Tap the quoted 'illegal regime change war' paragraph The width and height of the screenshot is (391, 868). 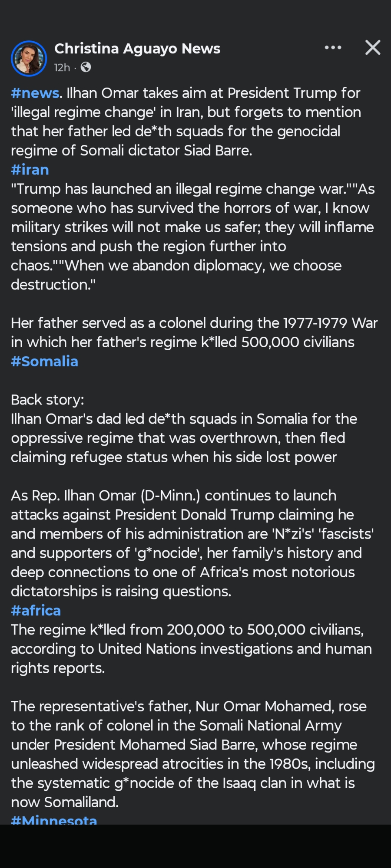[x=191, y=237]
